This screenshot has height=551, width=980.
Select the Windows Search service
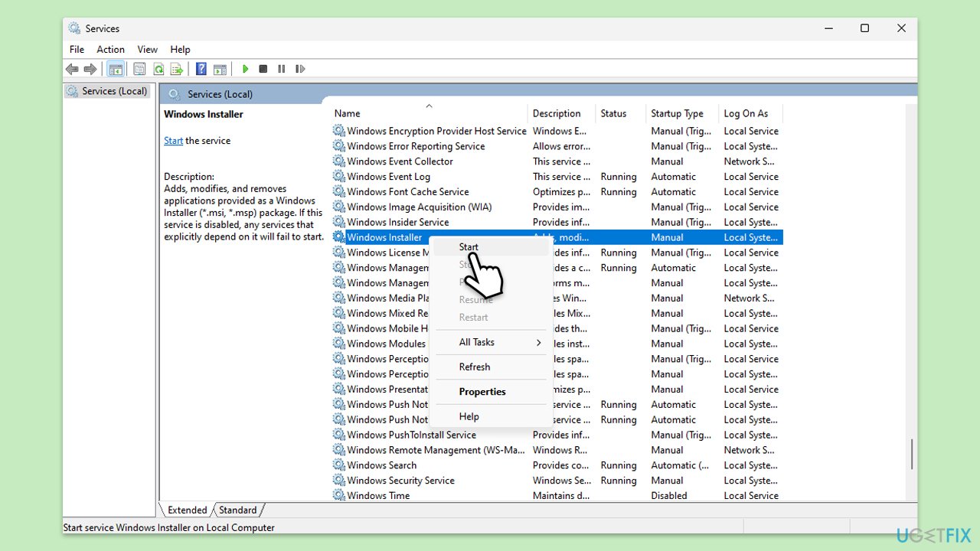click(x=557, y=465)
